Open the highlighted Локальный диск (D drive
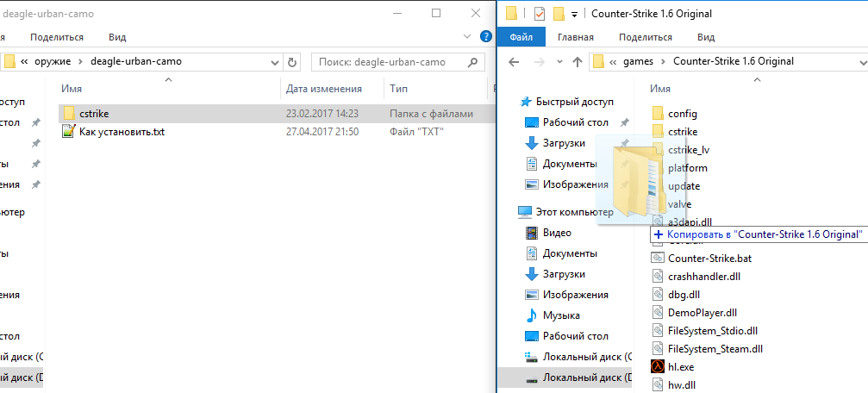Viewport: 868px width, 393px height. pyautogui.click(x=565, y=378)
